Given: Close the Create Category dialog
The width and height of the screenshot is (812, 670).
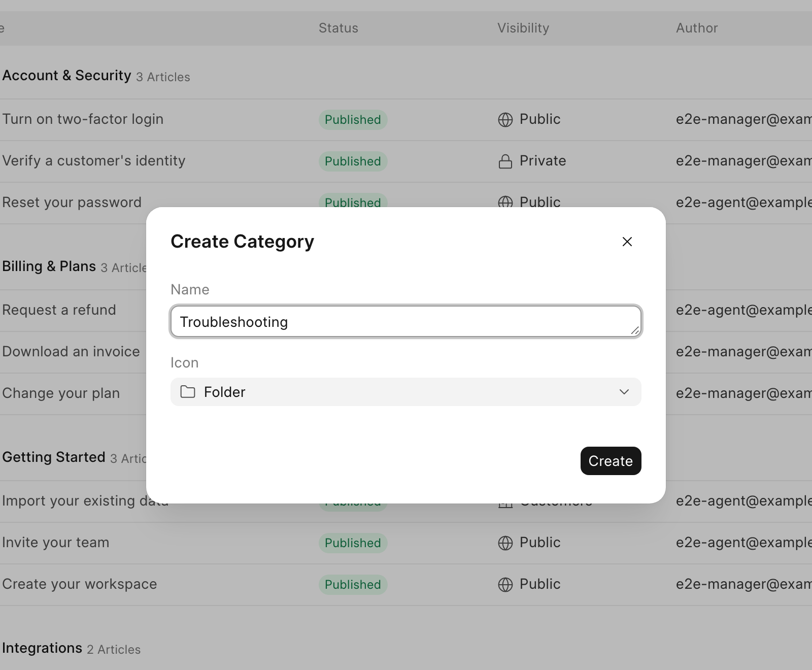Looking at the screenshot, I should pos(627,242).
